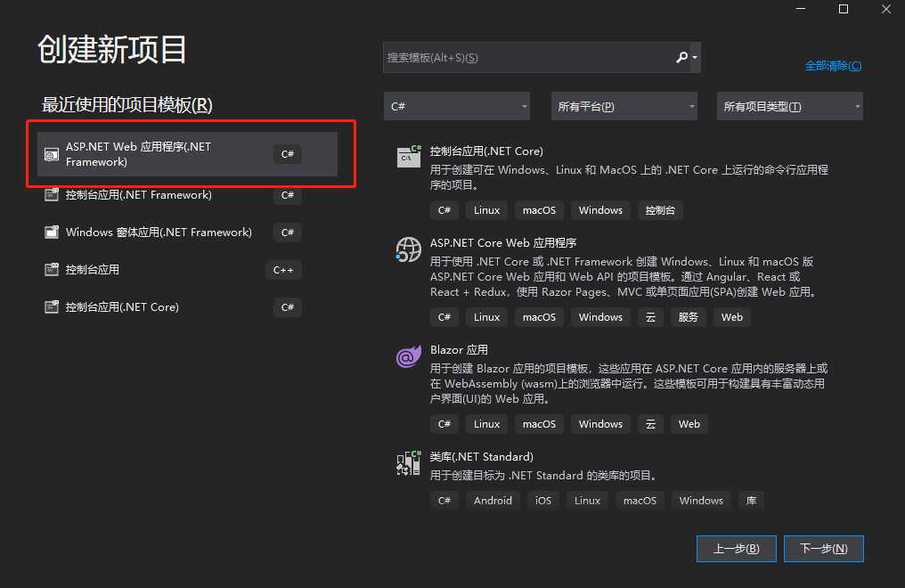Click the 控制台应用(.NET Core) recent template icon

pos(52,307)
